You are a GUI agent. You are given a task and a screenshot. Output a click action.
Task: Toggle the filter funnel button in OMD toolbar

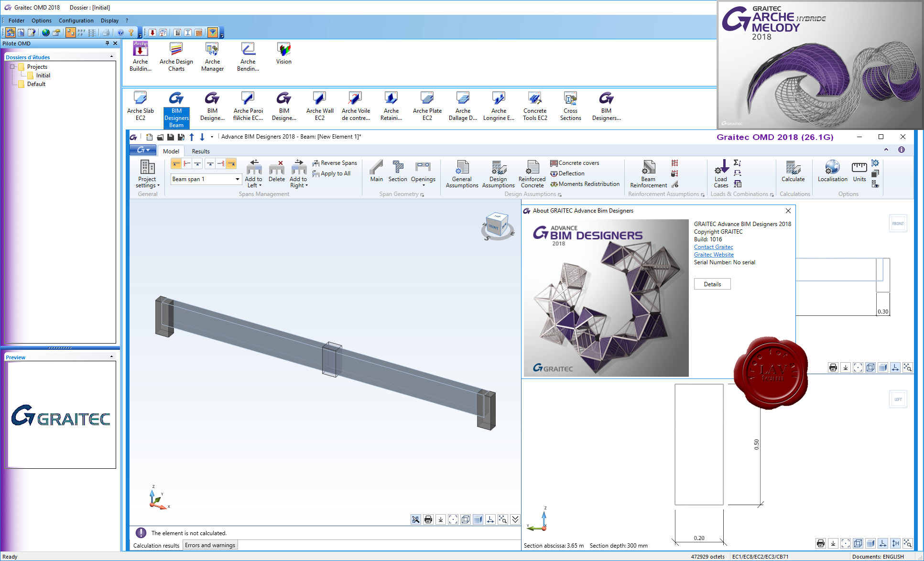pyautogui.click(x=213, y=32)
